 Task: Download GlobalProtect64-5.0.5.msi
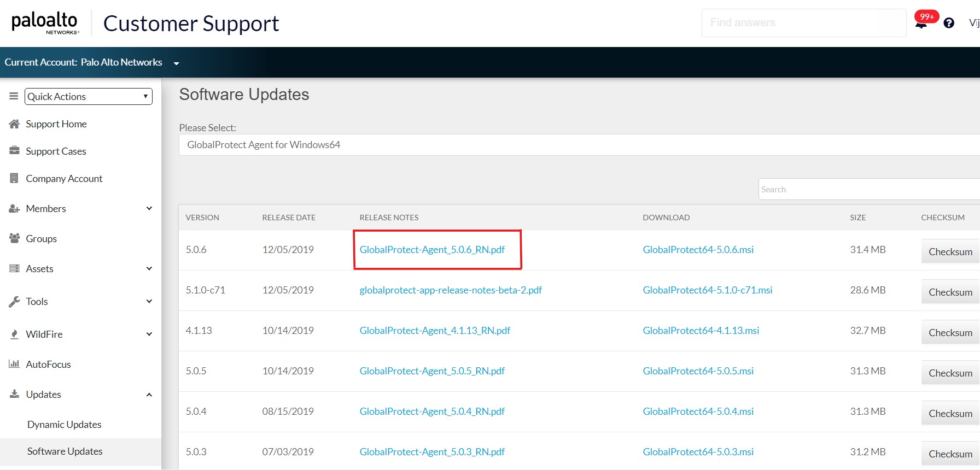[x=698, y=371]
